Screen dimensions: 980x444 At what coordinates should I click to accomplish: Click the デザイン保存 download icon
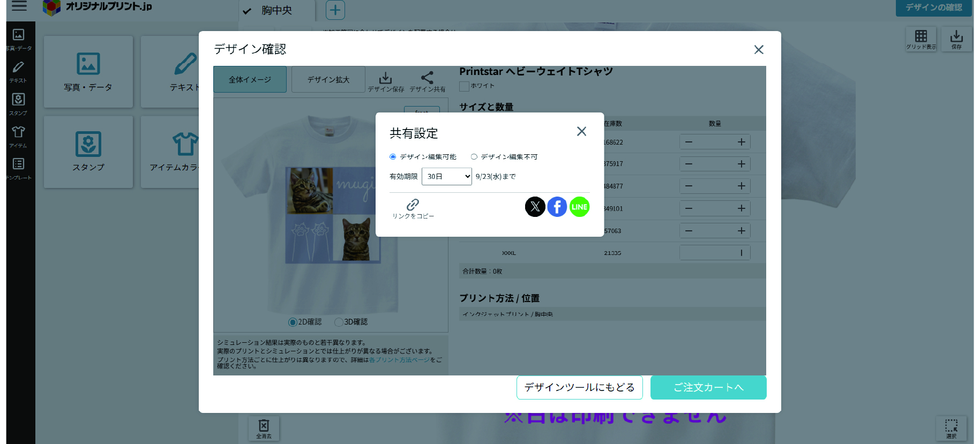[x=386, y=81]
